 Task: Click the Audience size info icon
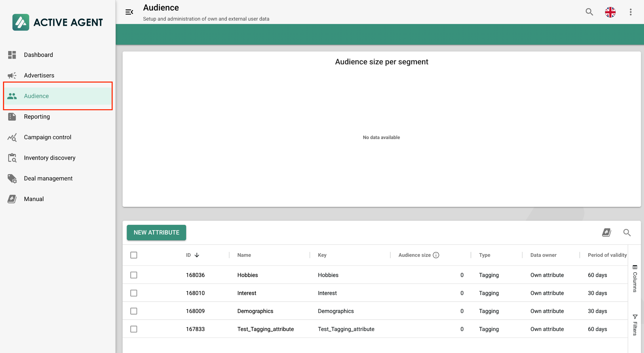(436, 255)
